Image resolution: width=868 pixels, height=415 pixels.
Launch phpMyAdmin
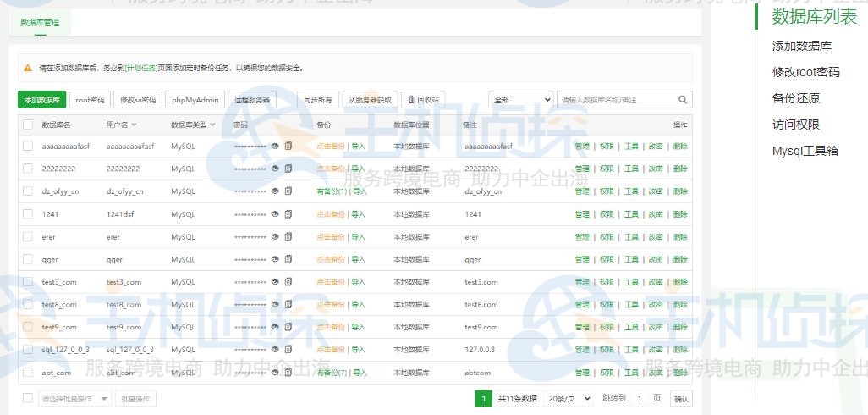[195, 100]
